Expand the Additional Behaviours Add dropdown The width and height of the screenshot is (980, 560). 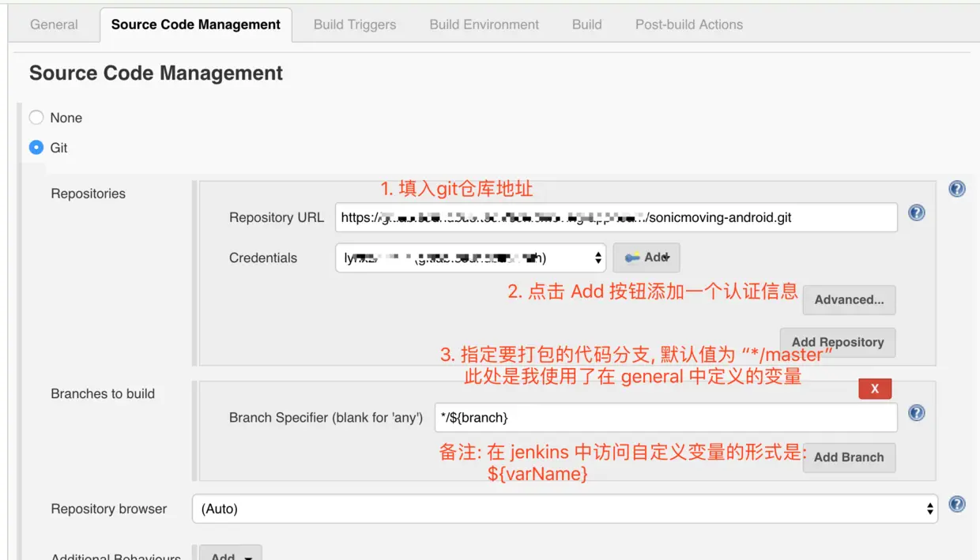pyautogui.click(x=230, y=555)
